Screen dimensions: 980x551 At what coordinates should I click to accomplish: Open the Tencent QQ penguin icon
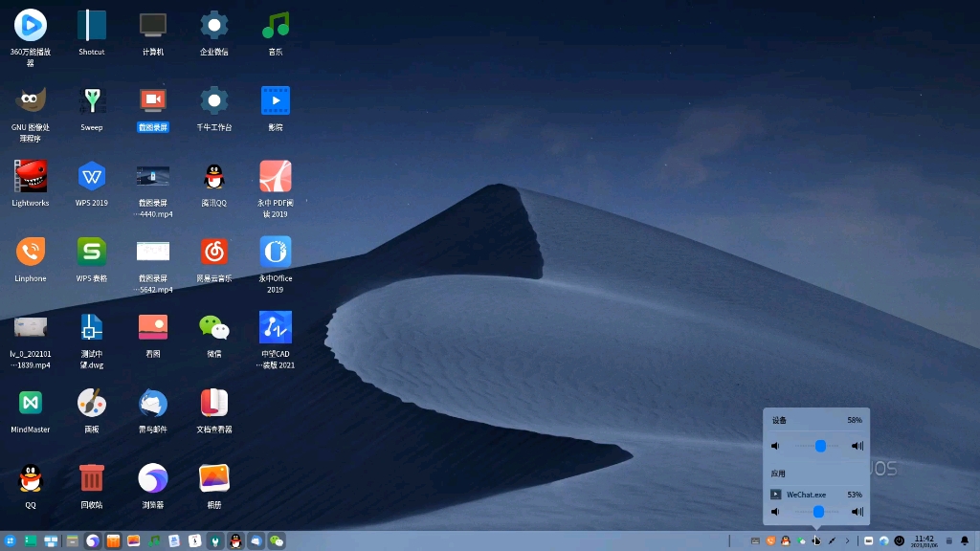[214, 176]
